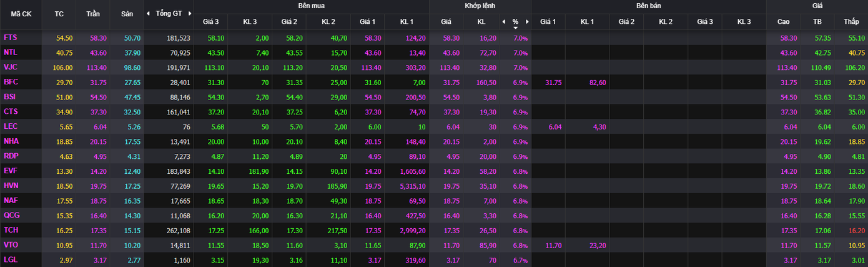Select the Bên mua header group
Screen dimensions: 868x267
311,6
